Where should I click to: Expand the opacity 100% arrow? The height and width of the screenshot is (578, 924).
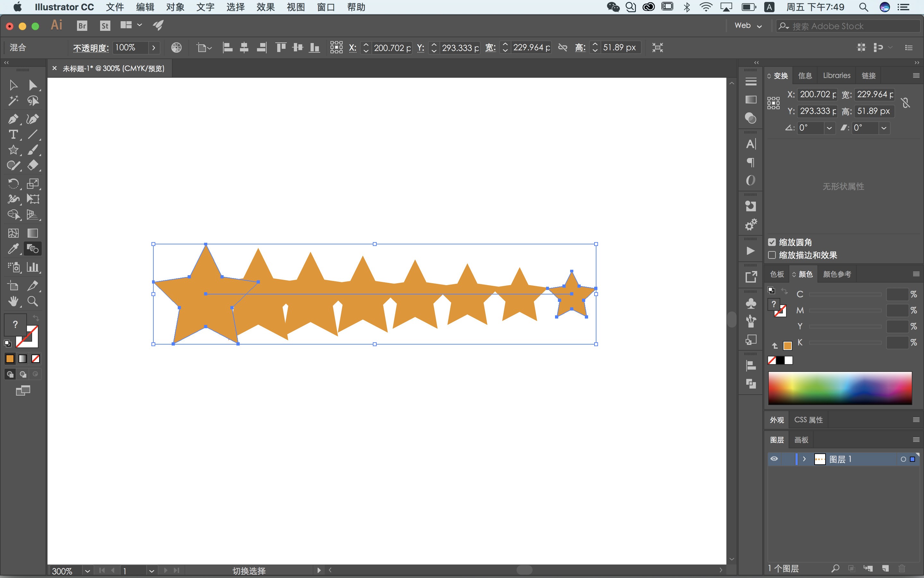(153, 48)
